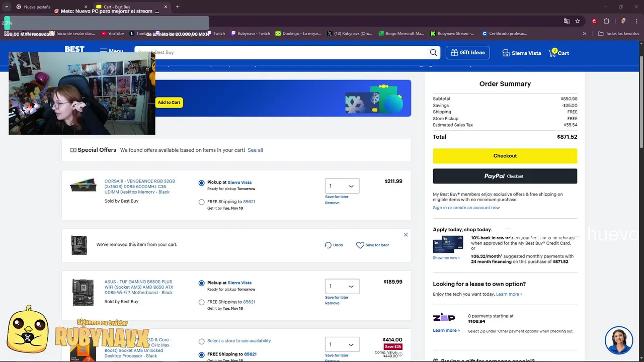Remove Corsair memory from cart
Viewport: 644px width, 362px height.
coord(332,203)
